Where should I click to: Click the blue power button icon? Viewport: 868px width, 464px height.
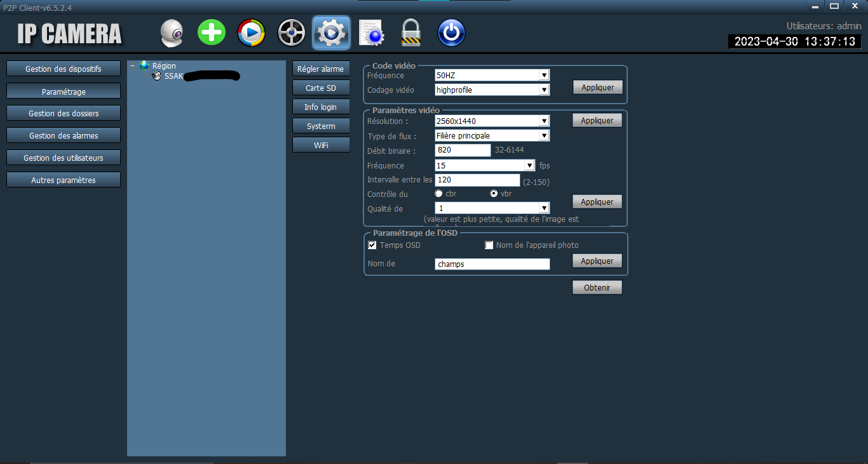point(451,33)
